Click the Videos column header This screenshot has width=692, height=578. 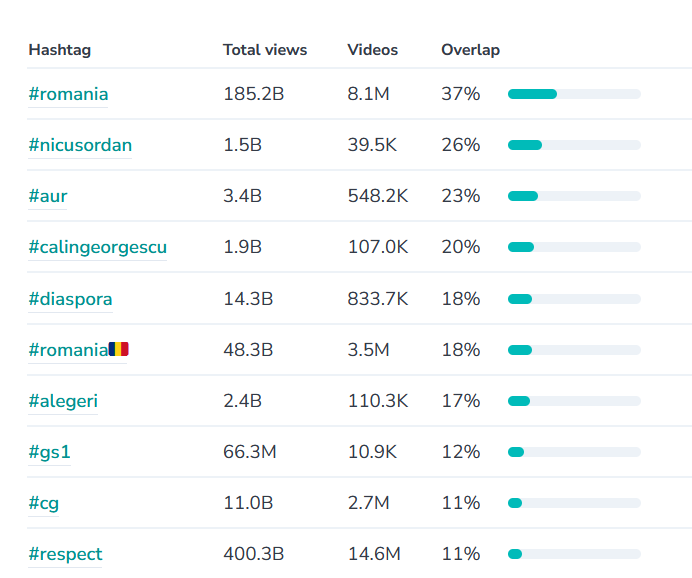point(372,50)
